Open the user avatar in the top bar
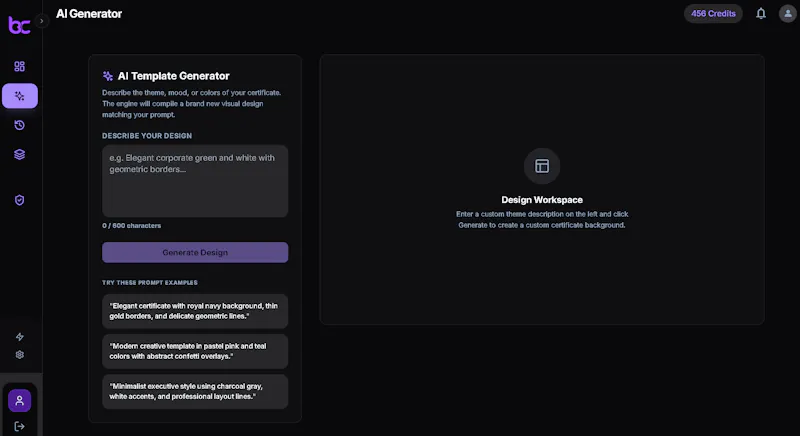The height and width of the screenshot is (436, 800). coord(787,14)
